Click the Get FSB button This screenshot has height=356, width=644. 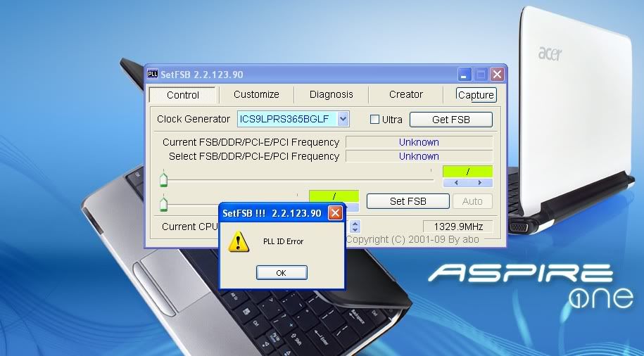451,120
